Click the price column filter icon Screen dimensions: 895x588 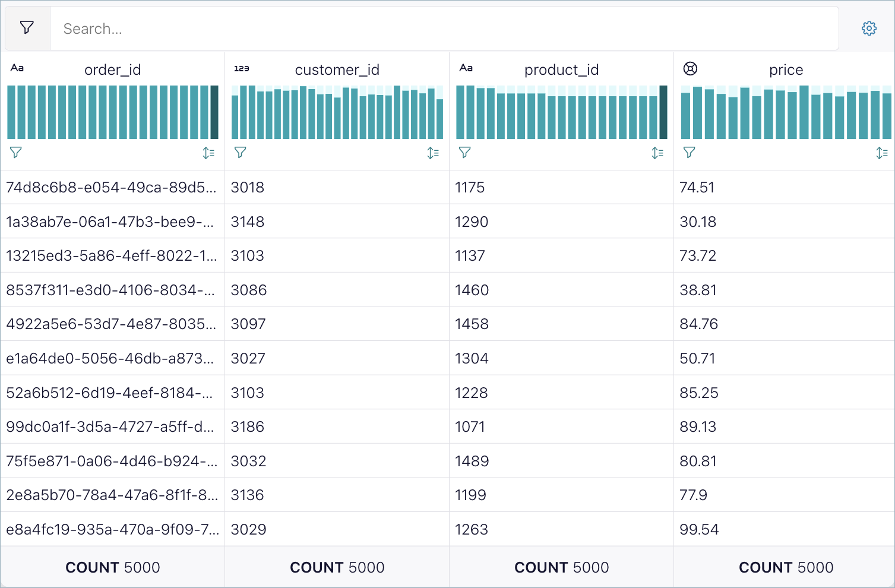[690, 153]
